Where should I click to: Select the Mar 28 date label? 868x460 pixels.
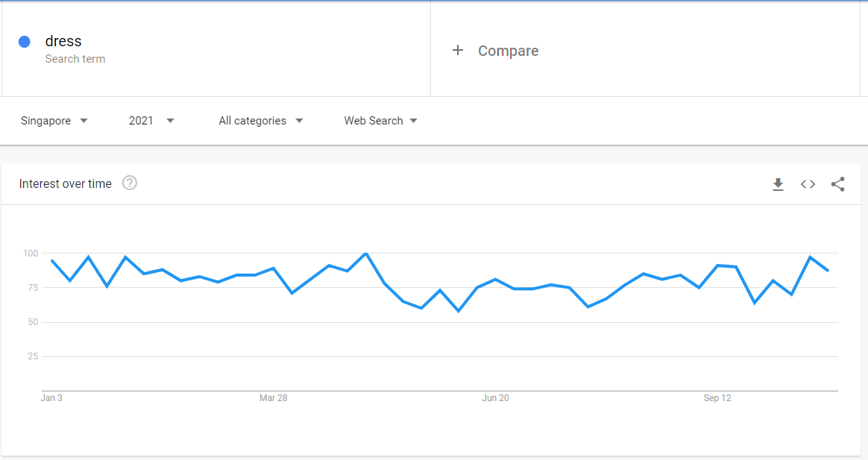point(274,398)
